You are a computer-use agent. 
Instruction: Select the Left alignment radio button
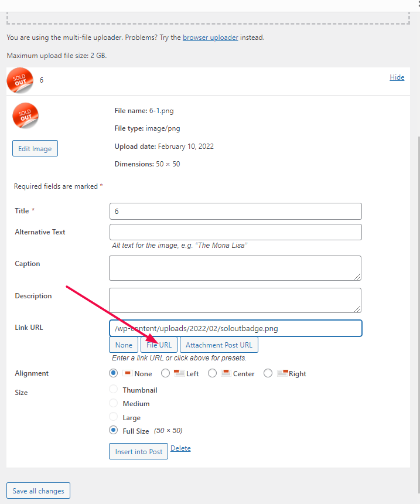coord(166,373)
